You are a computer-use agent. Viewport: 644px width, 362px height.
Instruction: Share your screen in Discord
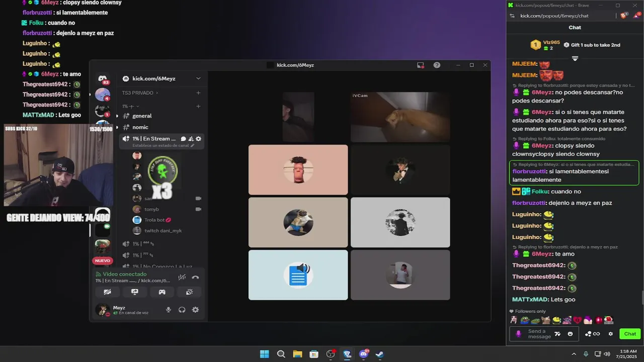(134, 292)
